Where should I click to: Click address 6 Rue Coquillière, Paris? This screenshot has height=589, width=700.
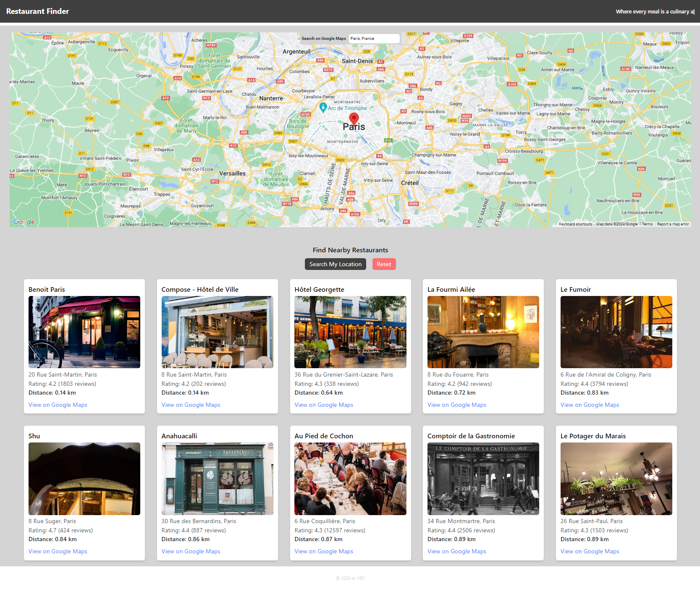pos(325,521)
